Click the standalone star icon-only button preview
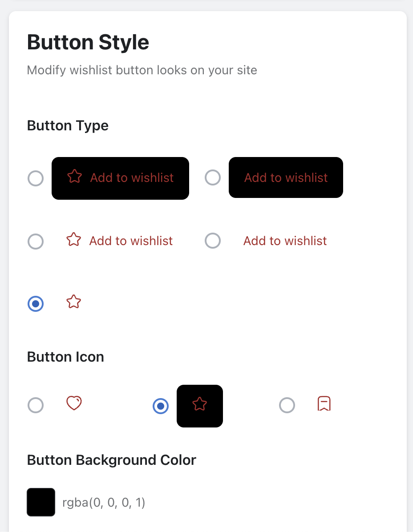The image size is (413, 532). coord(74,302)
